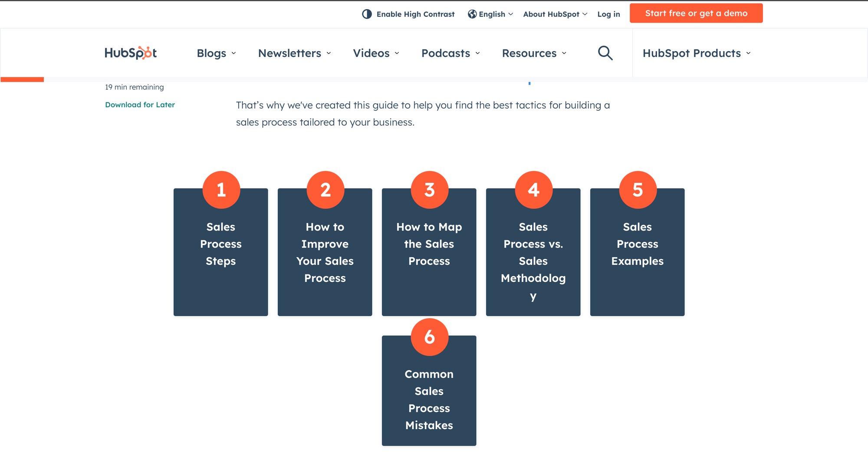
Task: Click the orange number 6 circle
Action: (430, 337)
